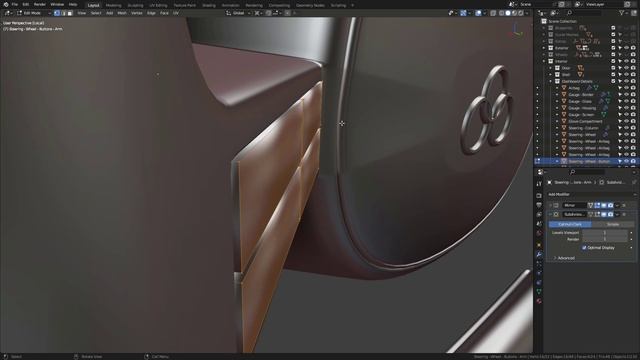Click the properties editor search field
Image resolution: width=640 pixels, height=360 pixels.
pos(588,172)
